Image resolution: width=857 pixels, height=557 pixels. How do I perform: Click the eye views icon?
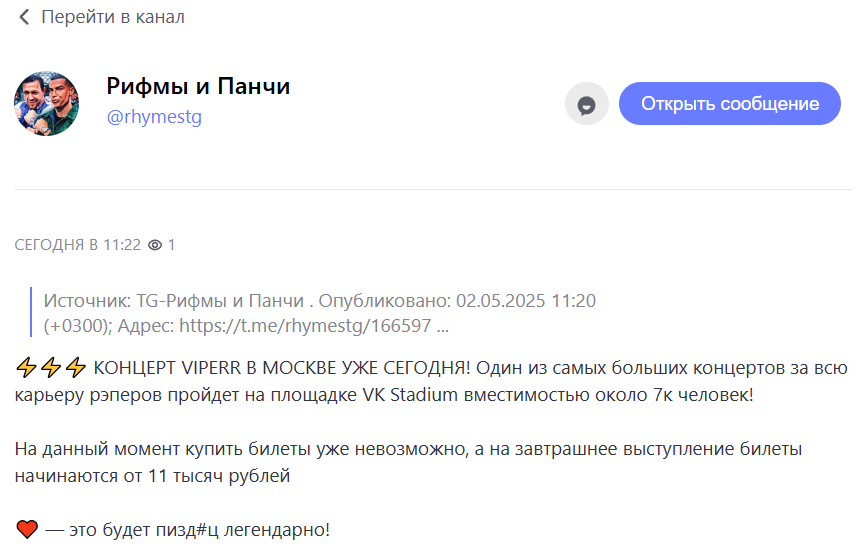155,244
